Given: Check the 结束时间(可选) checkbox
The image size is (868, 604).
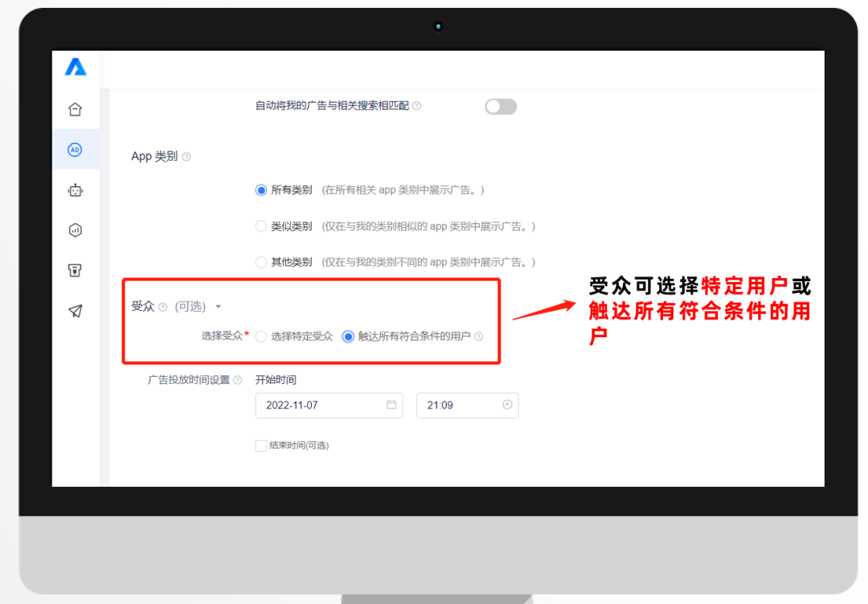Looking at the screenshot, I should pos(260,445).
